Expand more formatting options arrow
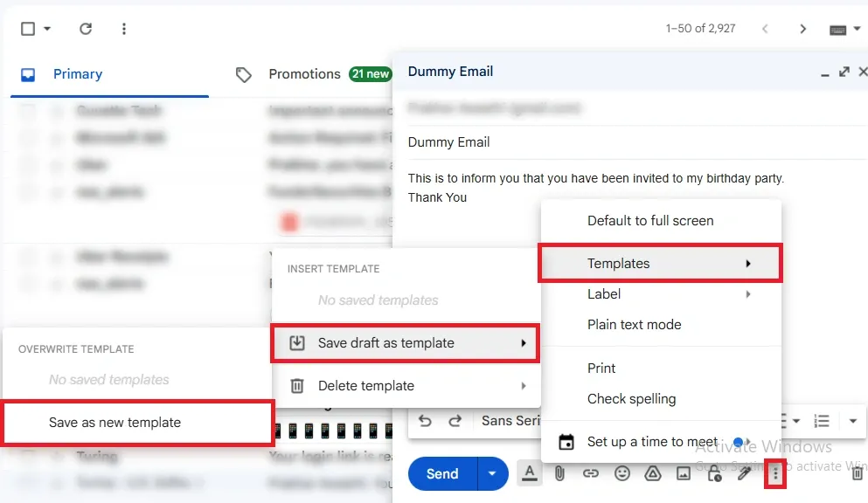This screenshot has width=868, height=503. click(x=853, y=421)
